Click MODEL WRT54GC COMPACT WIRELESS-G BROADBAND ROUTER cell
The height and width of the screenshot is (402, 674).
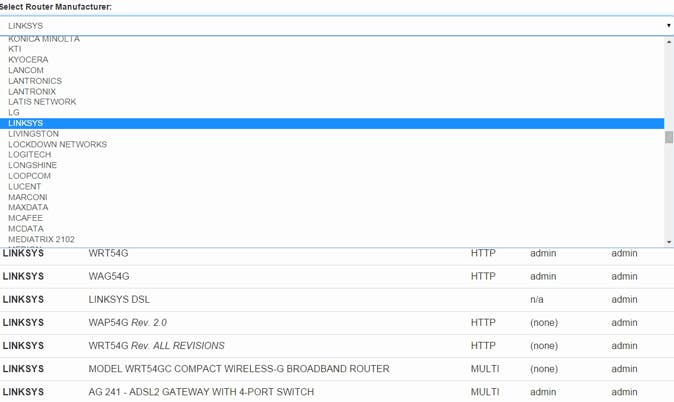(239, 369)
